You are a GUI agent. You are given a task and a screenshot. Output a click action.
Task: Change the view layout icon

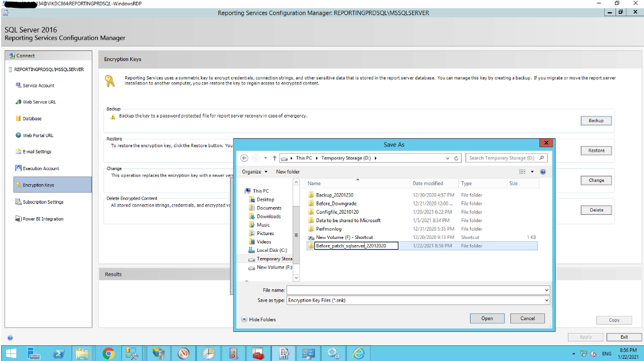pos(523,172)
